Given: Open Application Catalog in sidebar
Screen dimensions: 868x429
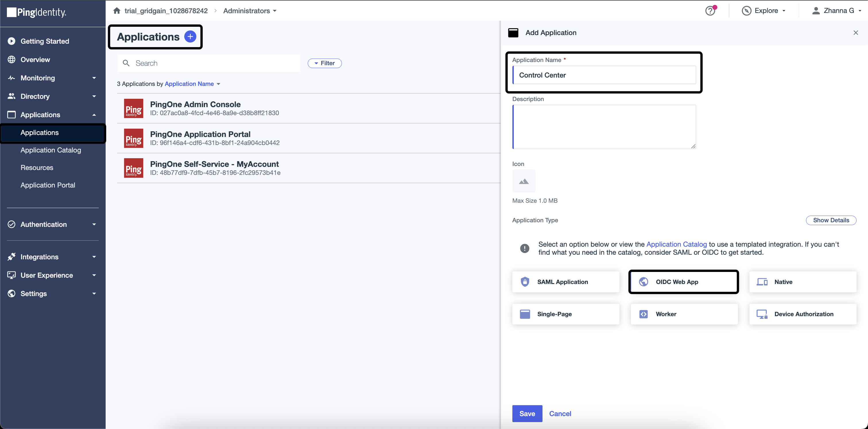Looking at the screenshot, I should click(x=51, y=150).
